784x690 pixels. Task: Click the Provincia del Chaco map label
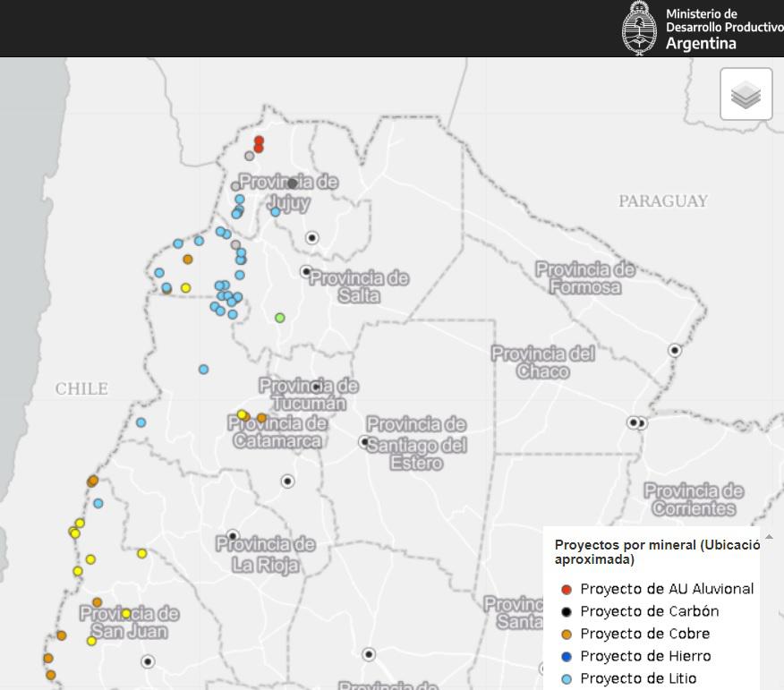coord(542,362)
